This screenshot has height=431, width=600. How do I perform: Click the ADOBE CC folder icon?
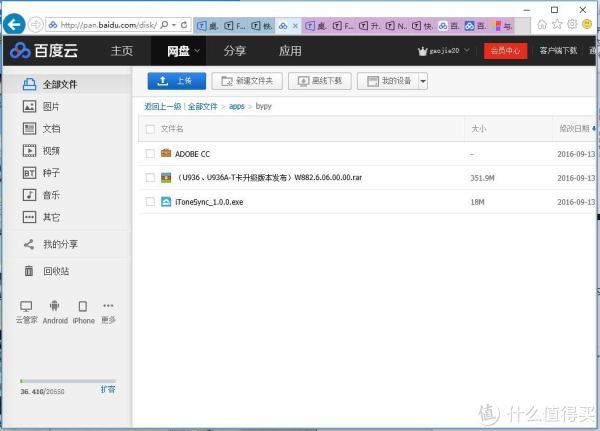click(x=166, y=153)
